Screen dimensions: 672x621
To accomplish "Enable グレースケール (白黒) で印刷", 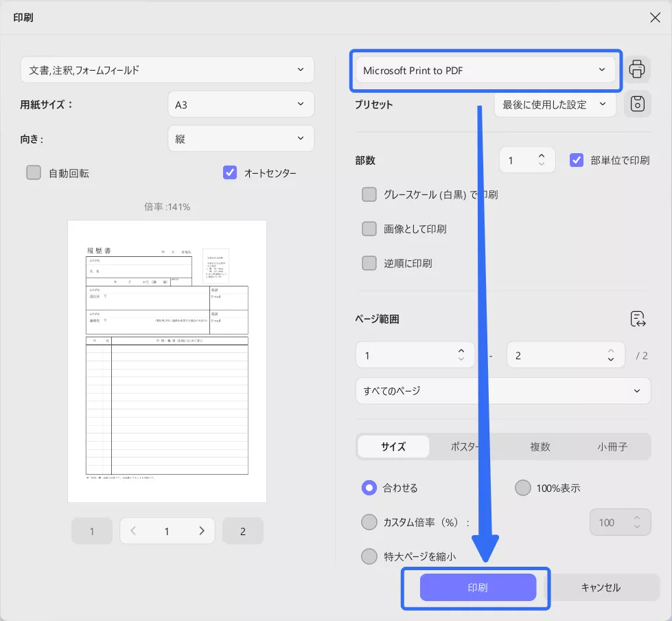I will (369, 194).
